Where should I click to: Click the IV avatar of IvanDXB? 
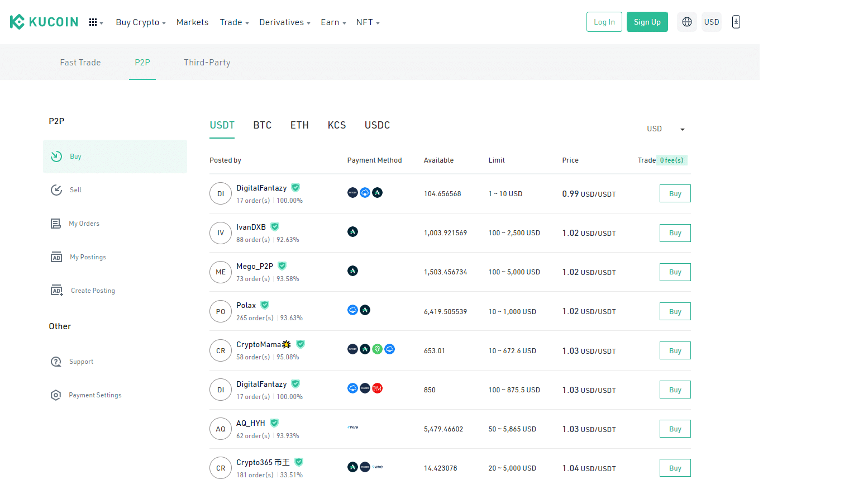point(221,233)
